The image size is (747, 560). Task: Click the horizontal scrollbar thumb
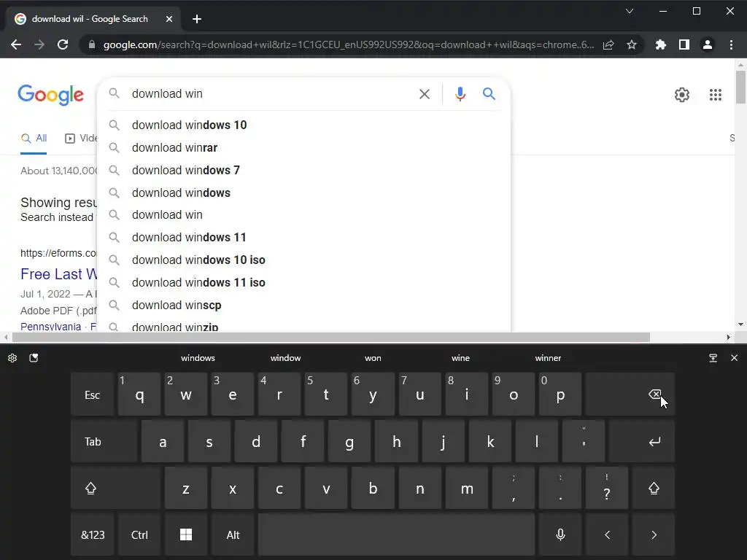(331, 337)
